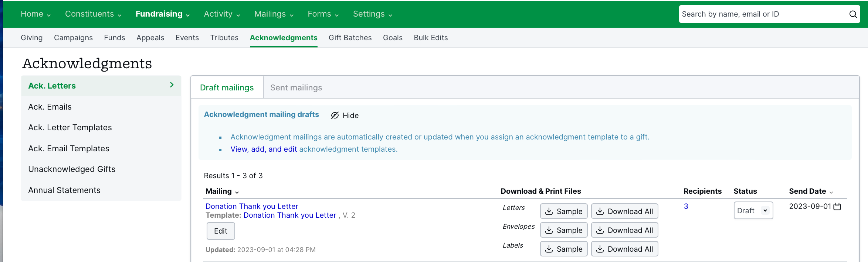Expand the Activity menu
868x262 pixels.
tap(222, 14)
